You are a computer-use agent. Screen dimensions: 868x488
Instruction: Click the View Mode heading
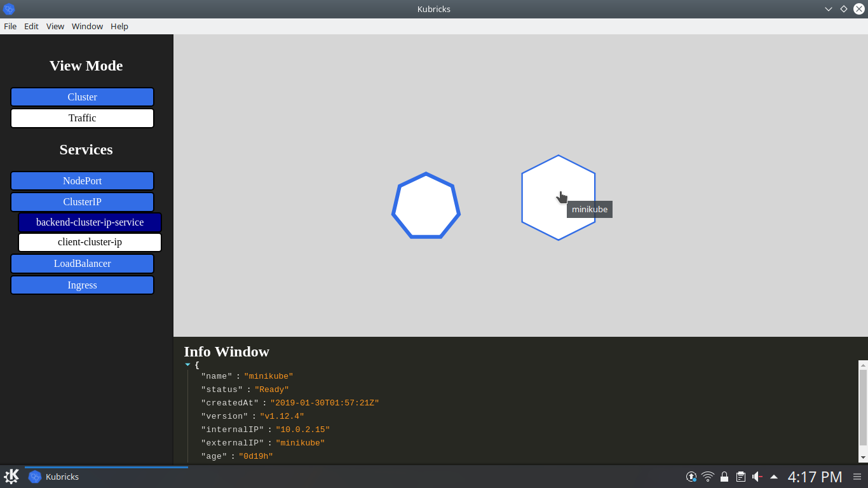point(86,65)
